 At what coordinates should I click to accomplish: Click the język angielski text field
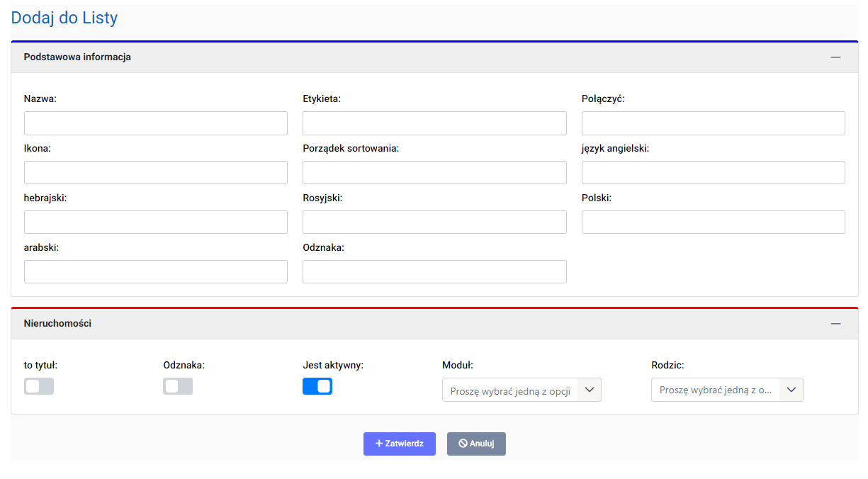713,173
